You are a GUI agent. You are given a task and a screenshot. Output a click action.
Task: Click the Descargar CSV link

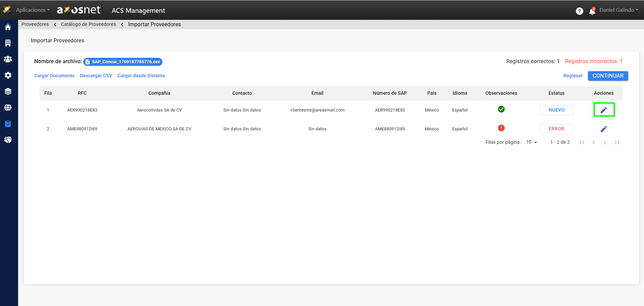[96, 76]
